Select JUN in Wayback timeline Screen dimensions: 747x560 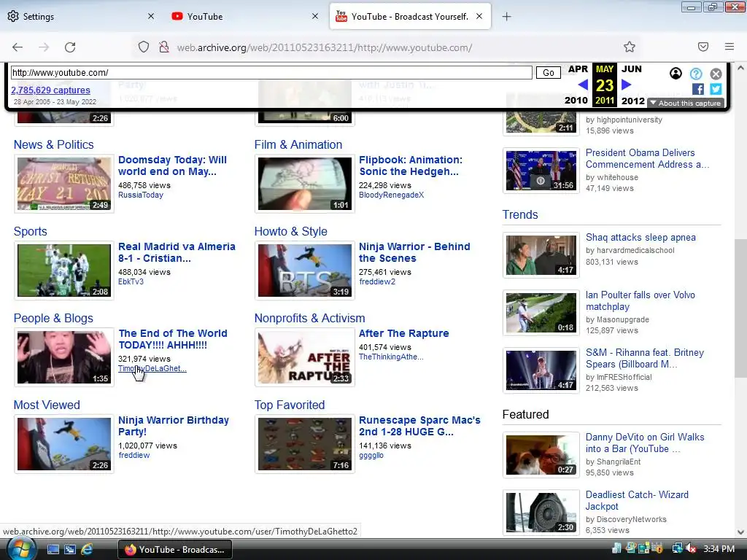coord(632,69)
